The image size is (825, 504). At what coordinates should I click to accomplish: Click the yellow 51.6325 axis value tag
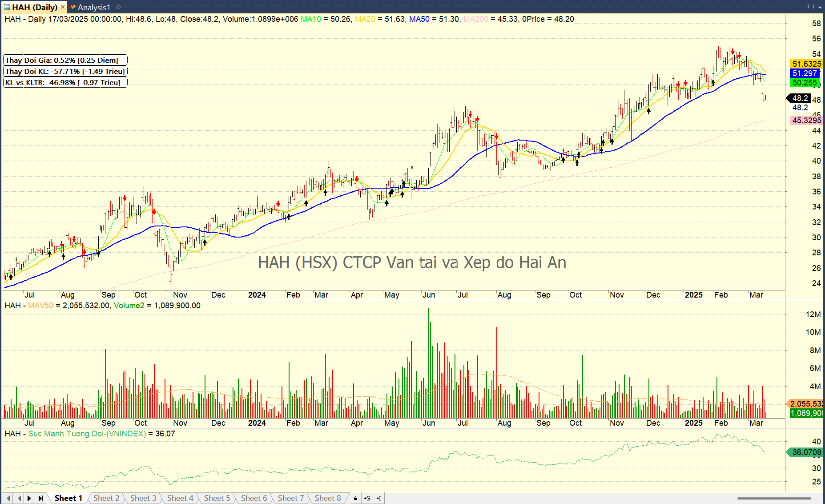click(x=806, y=64)
